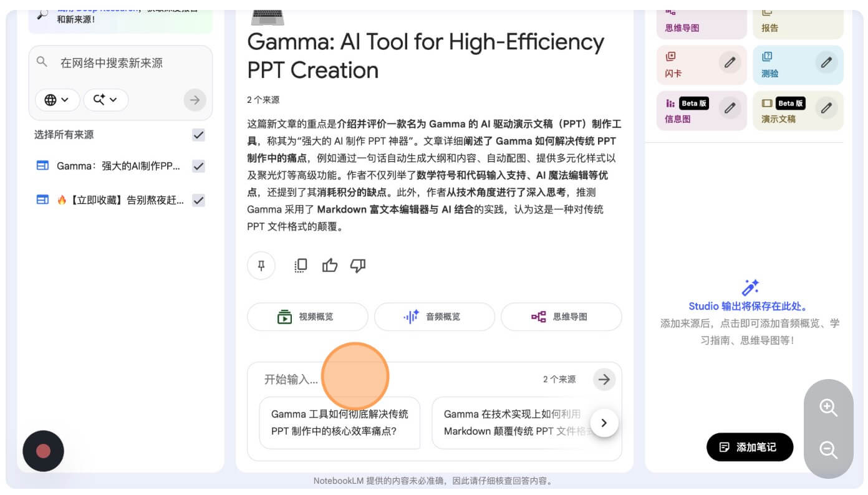Uncheck the Gamma source checkbox

click(x=198, y=166)
